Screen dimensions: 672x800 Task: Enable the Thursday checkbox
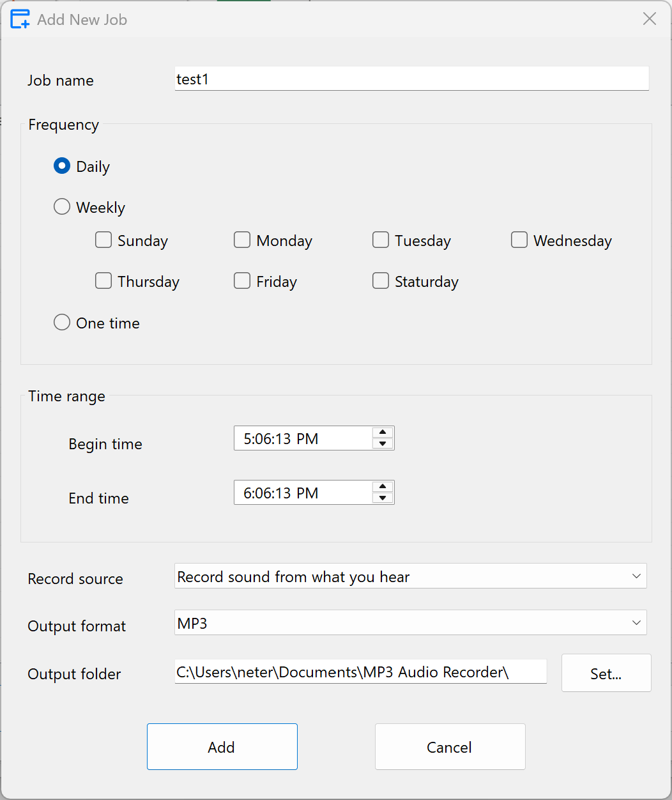[103, 281]
